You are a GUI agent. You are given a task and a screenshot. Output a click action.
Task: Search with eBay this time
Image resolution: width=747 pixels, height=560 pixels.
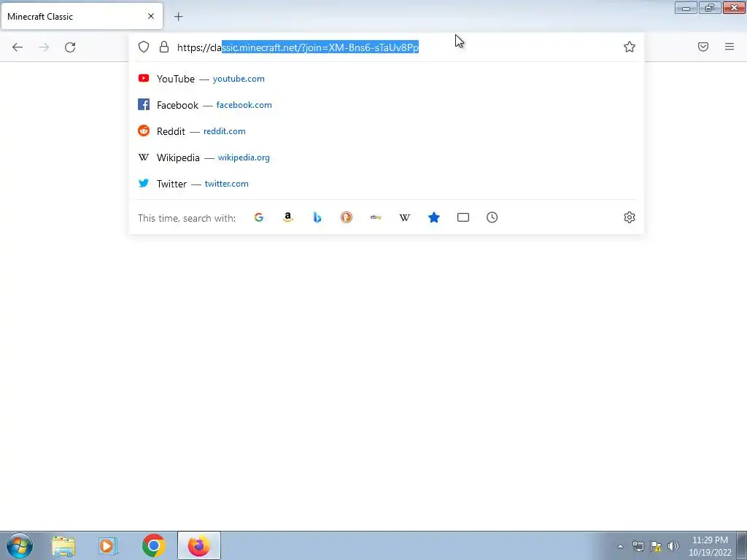click(x=376, y=217)
